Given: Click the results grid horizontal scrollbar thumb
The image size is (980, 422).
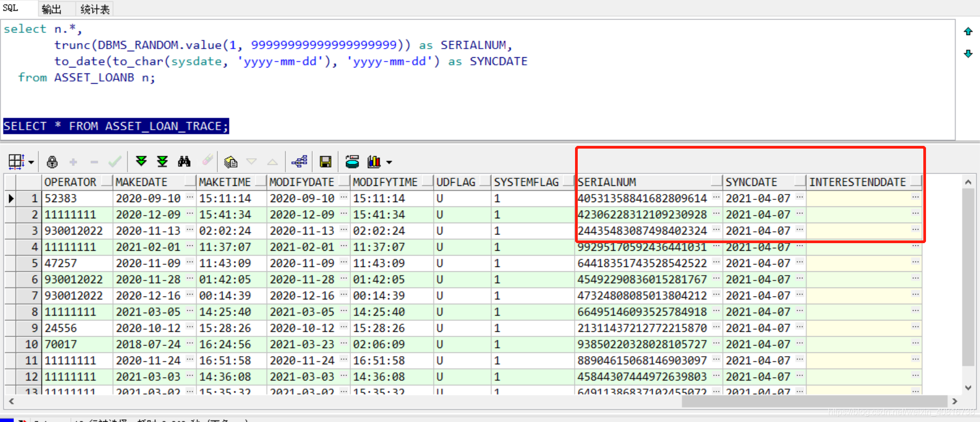Looking at the screenshot, I should click(814, 401).
